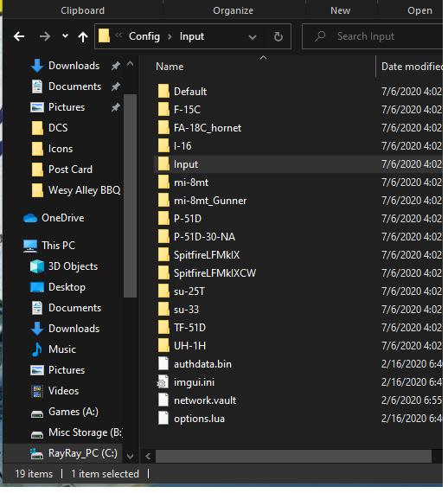Expand address bar previous locations dropdown

point(253,37)
